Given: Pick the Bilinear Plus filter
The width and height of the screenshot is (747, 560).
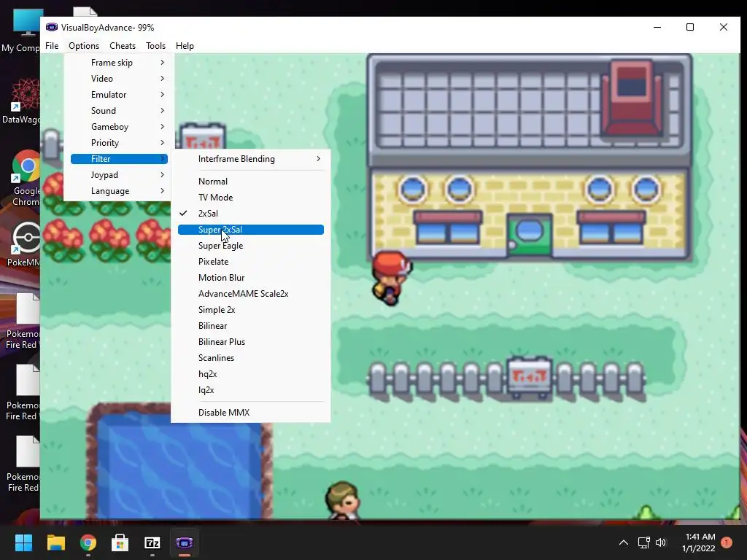Looking at the screenshot, I should (251, 342).
